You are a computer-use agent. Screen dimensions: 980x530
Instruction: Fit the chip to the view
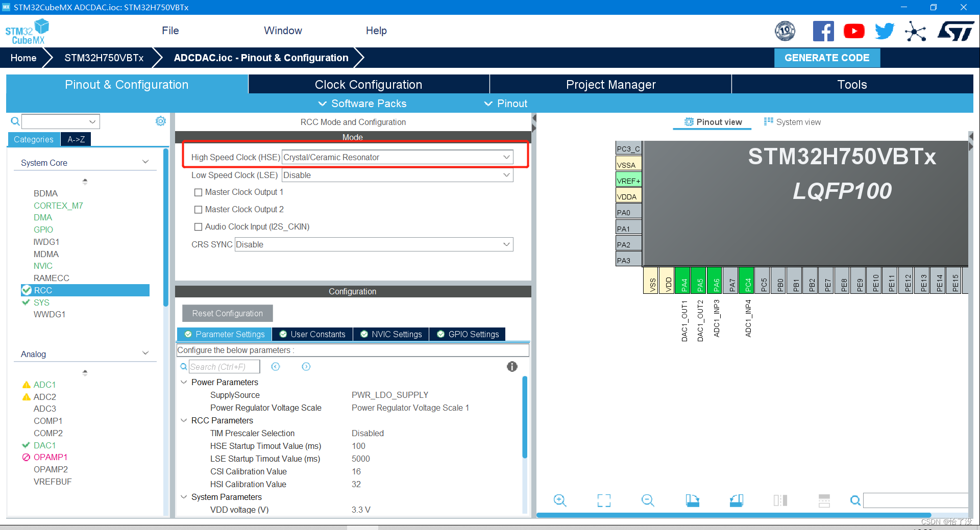604,500
